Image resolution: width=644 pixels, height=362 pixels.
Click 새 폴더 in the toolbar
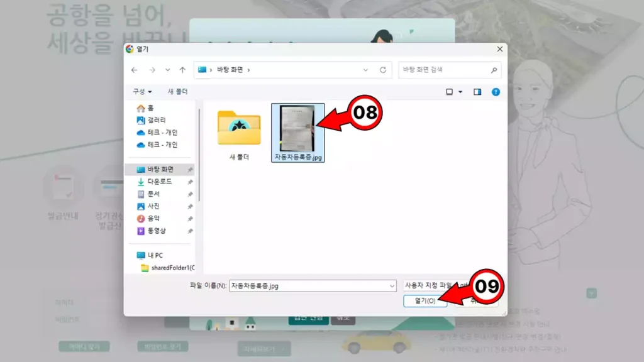click(x=177, y=92)
